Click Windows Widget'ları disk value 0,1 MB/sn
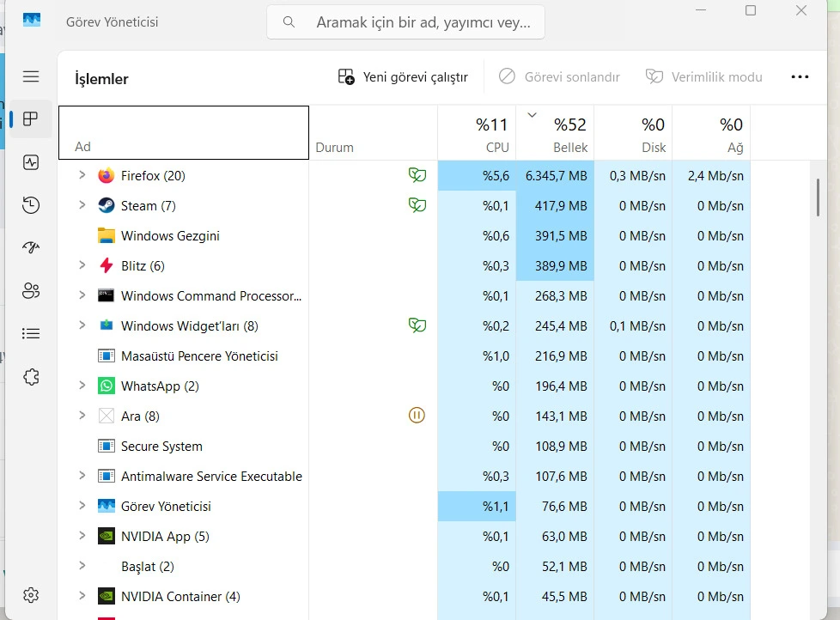 pos(637,325)
